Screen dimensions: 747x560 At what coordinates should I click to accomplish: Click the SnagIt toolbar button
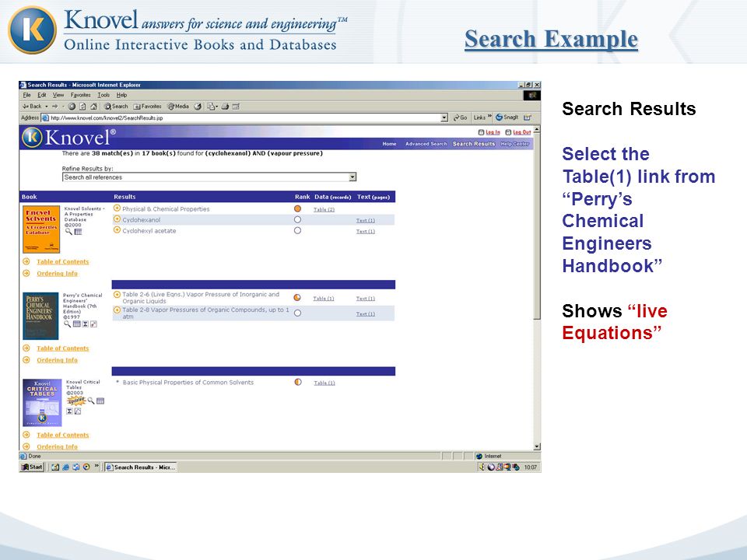tap(507, 117)
